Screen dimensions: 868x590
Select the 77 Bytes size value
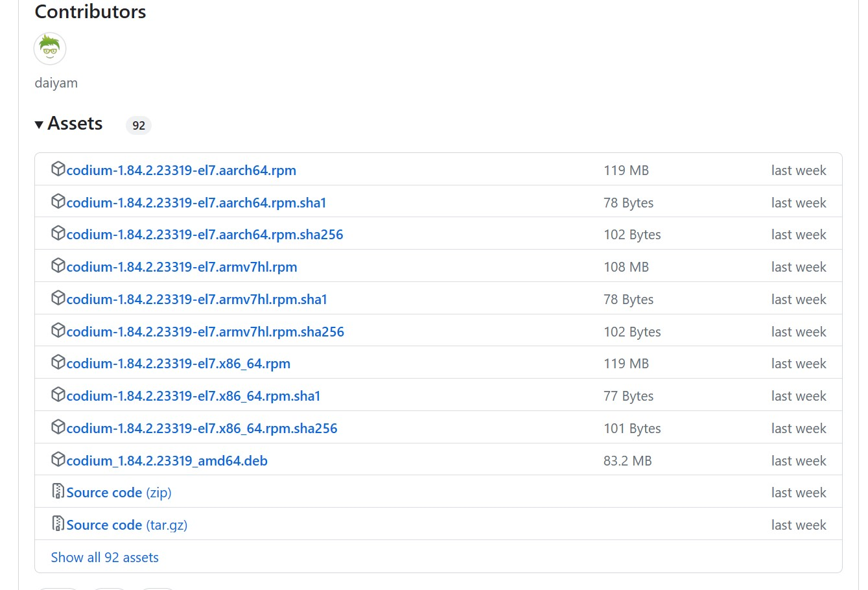click(x=629, y=396)
